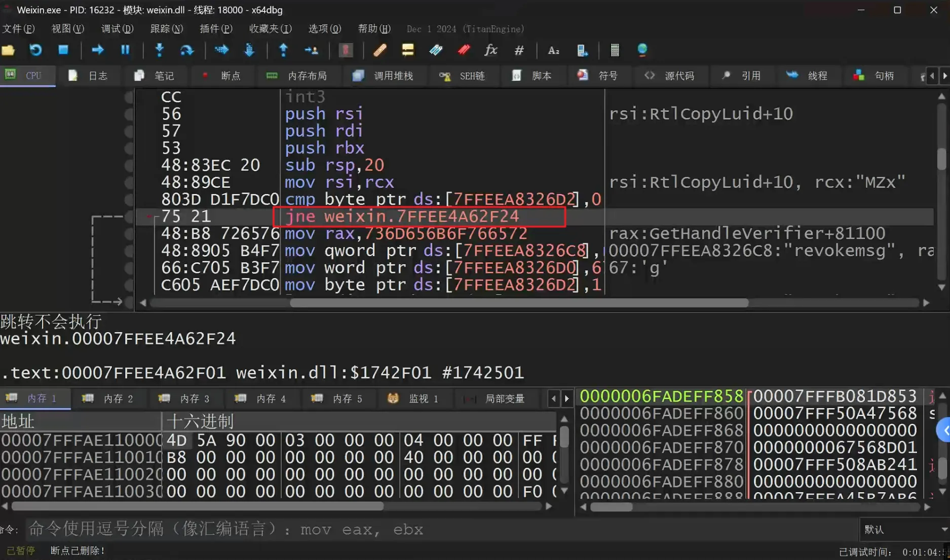Click the left arrow of memory tab bar
This screenshot has height=560, width=950.
(554, 399)
